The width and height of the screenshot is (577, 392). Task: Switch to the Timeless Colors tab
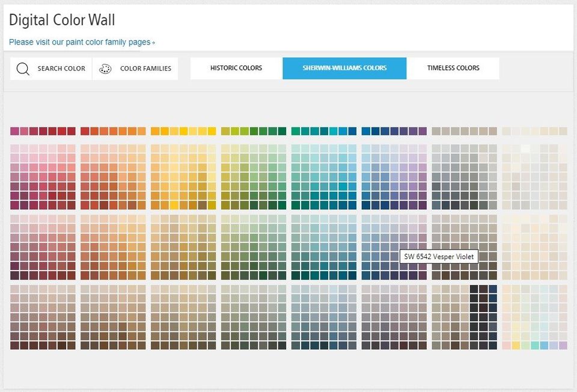tap(453, 68)
